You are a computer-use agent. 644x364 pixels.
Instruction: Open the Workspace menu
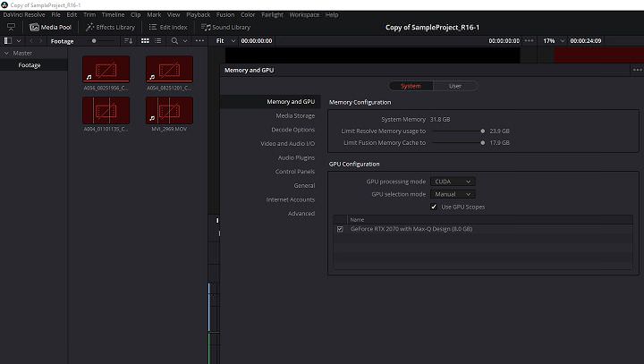[x=304, y=15]
